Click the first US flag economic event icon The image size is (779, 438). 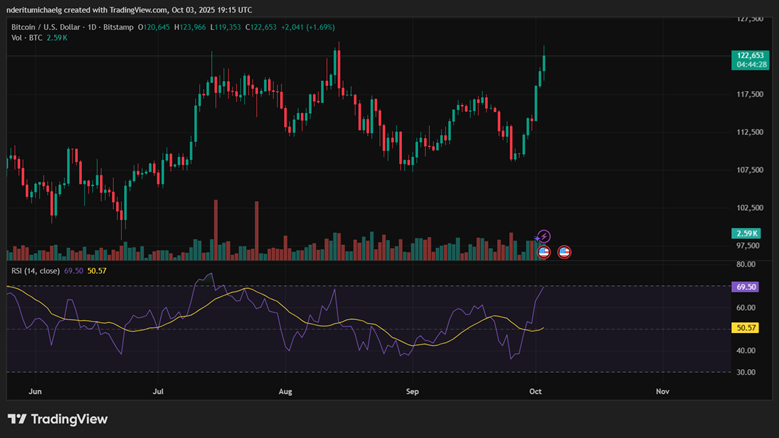pyautogui.click(x=544, y=252)
